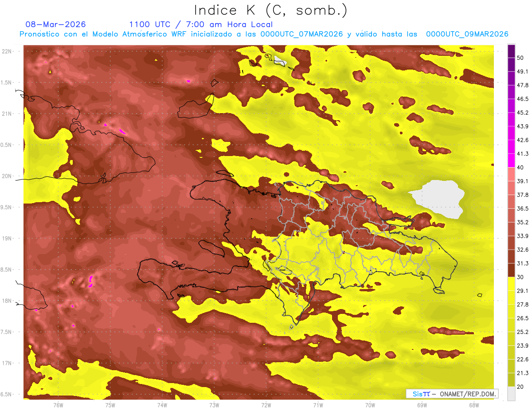532x411 pixels.
Task: Click the "75W" longitude label
Action: pos(110,405)
